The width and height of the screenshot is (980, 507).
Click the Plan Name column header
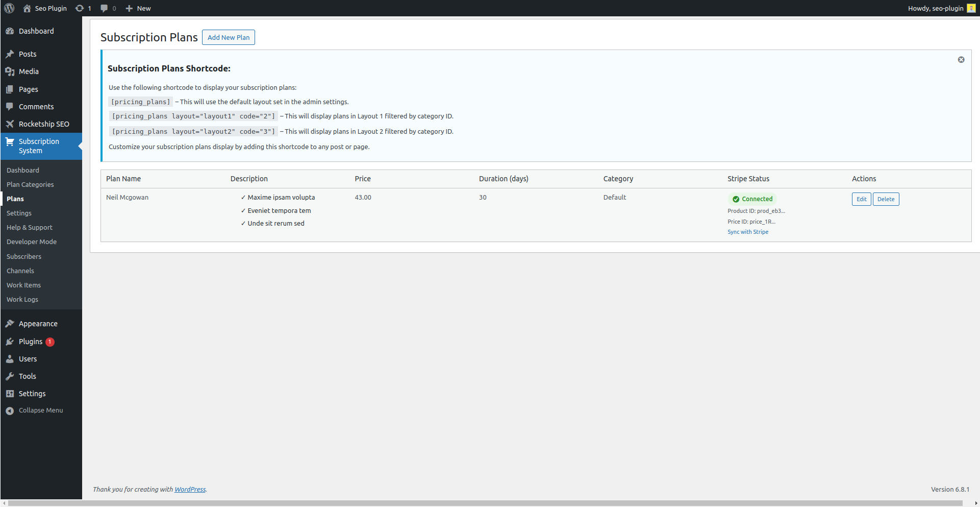123,179
